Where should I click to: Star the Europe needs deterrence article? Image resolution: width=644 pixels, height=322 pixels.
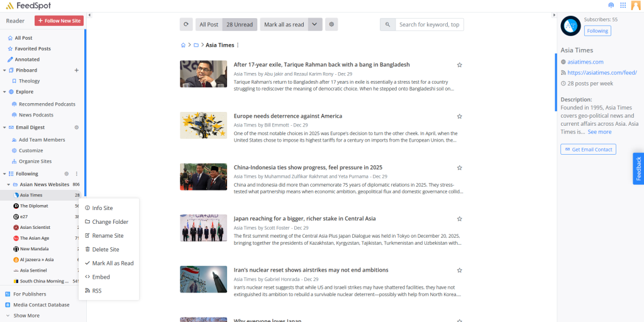click(460, 116)
